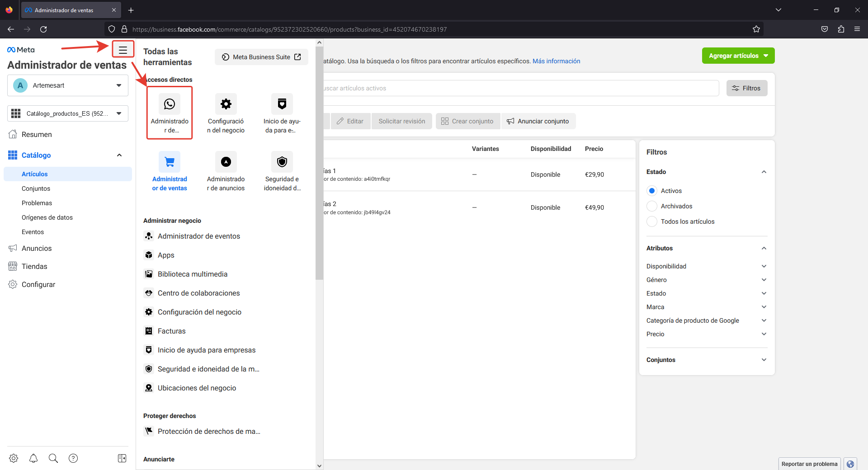Screen dimensions: 868x470
Task: Go to Resumen in sidebar
Action: click(x=37, y=134)
